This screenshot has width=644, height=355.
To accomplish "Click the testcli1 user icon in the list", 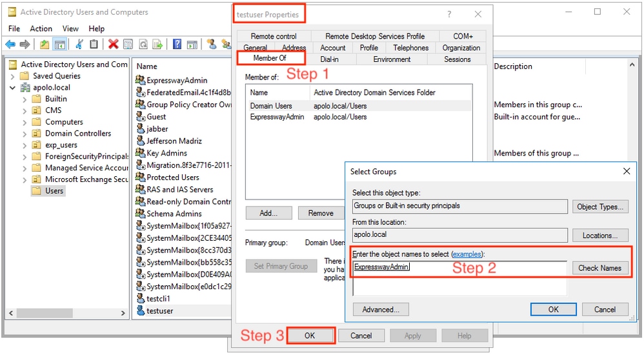I will 141,298.
